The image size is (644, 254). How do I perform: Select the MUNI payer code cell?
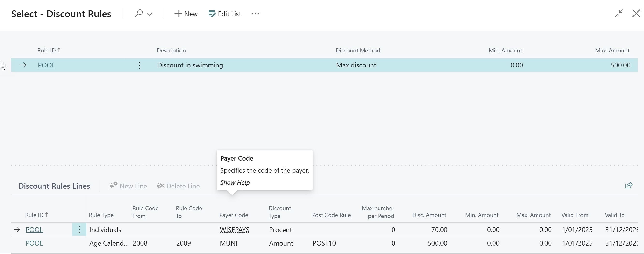click(229, 243)
